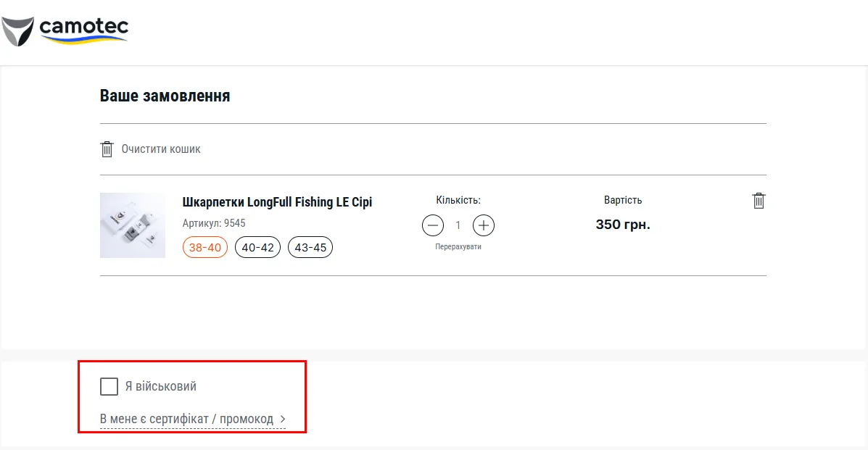Open В мене є сертифікат / промокод
The height and width of the screenshot is (450, 868).
[x=186, y=419]
